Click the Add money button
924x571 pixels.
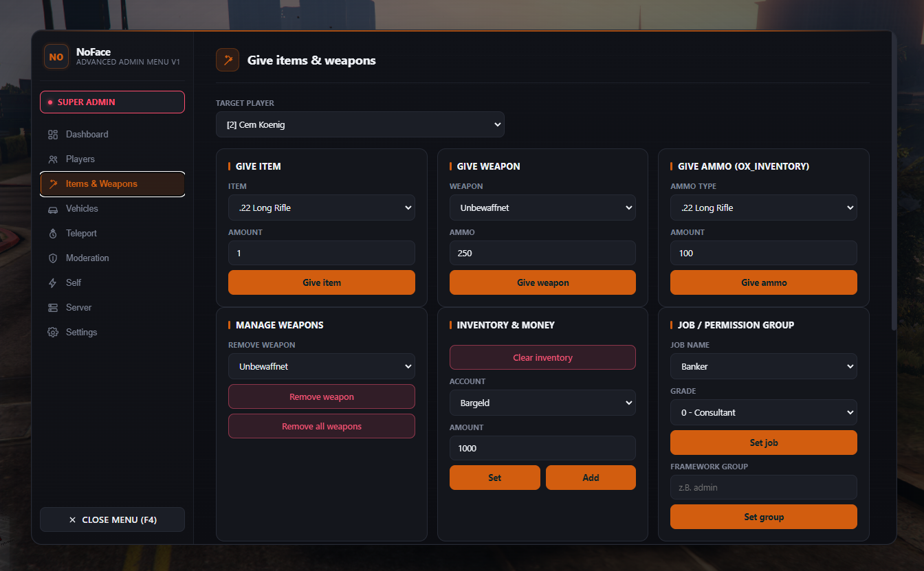(x=591, y=478)
